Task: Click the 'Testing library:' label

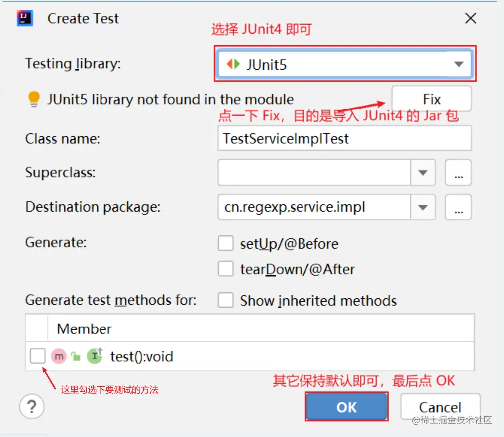Action: 73,63
